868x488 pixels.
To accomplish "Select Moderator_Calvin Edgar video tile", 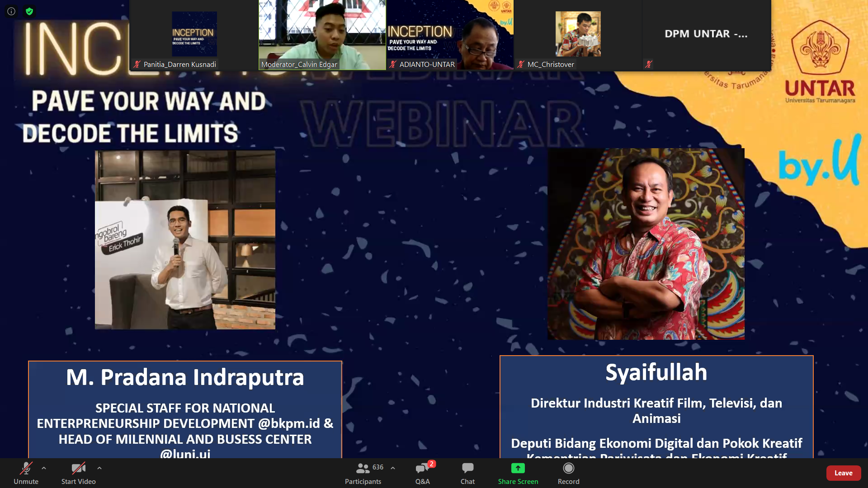I will pos(322,35).
